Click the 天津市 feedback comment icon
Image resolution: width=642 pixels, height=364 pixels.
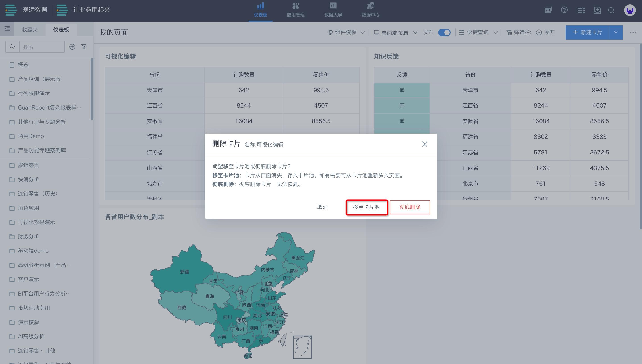click(402, 90)
